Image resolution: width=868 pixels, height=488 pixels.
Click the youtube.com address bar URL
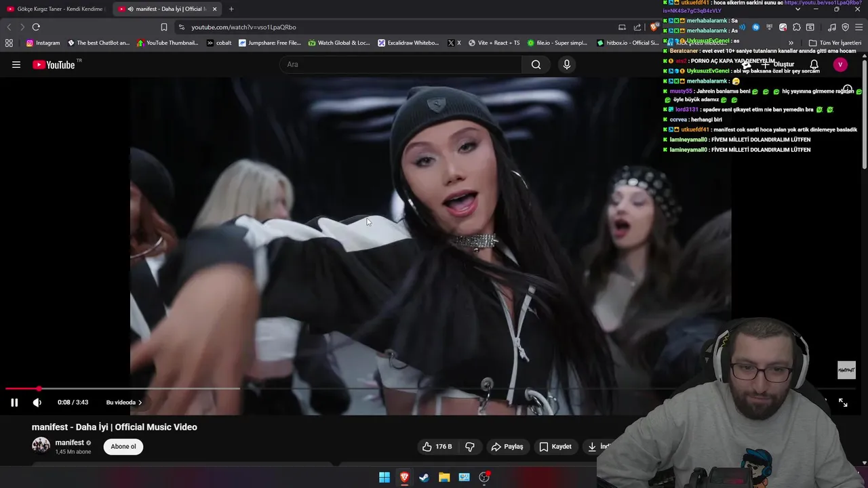[x=243, y=27]
